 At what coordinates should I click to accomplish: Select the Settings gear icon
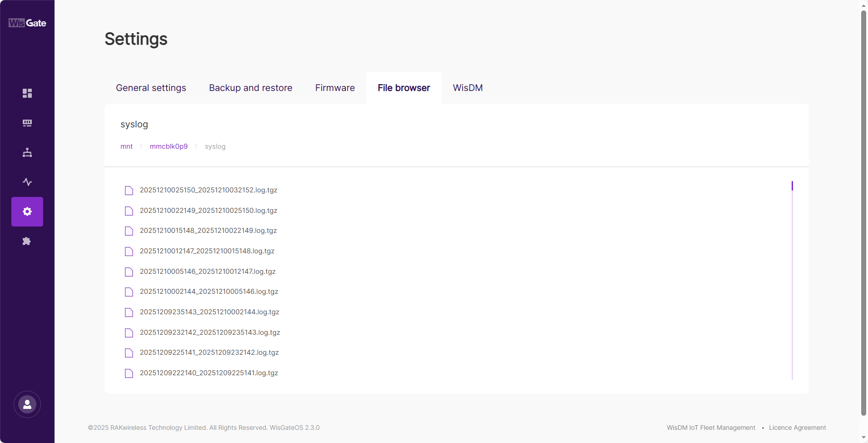[x=27, y=211]
